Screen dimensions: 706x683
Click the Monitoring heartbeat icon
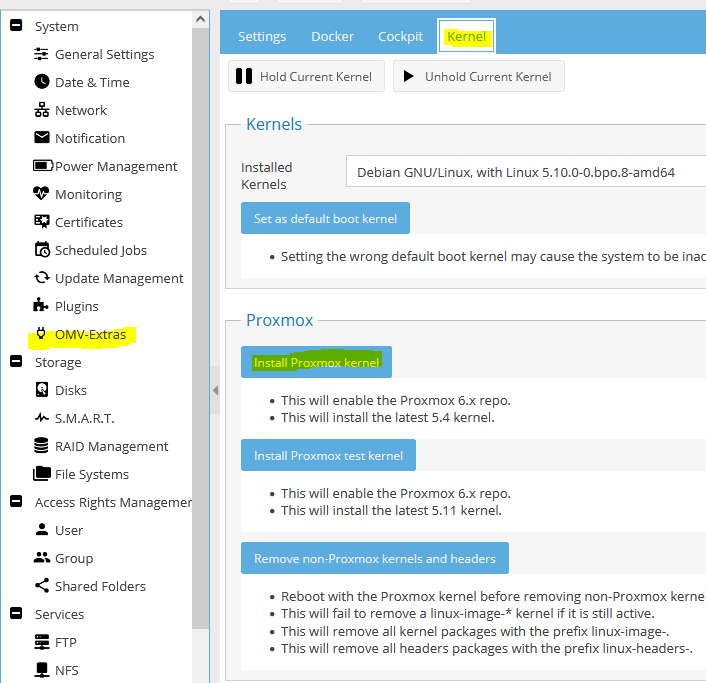pyautogui.click(x=41, y=194)
